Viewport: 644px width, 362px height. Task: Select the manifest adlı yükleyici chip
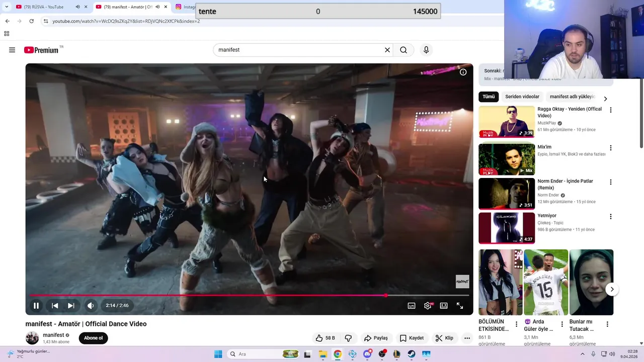(572, 97)
